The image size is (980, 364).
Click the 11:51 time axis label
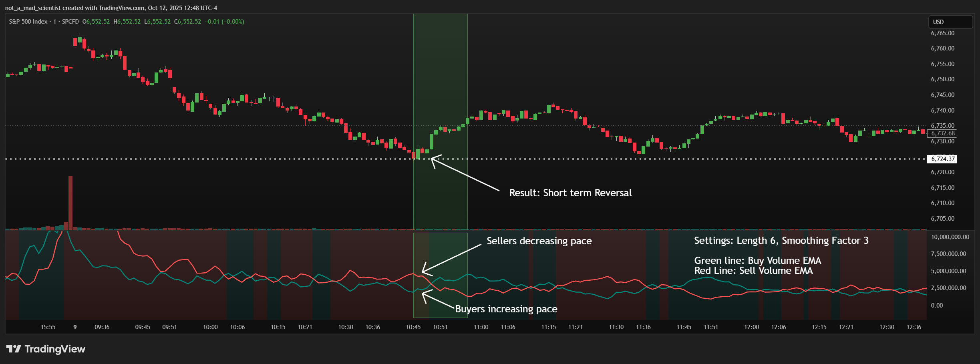click(711, 327)
